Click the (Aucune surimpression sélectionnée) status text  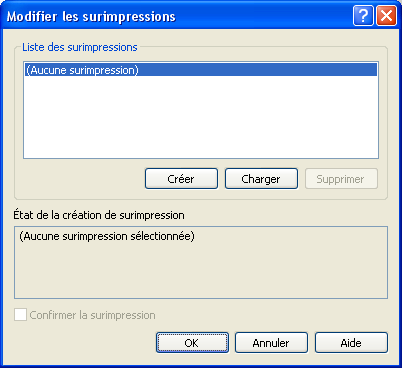(107, 236)
